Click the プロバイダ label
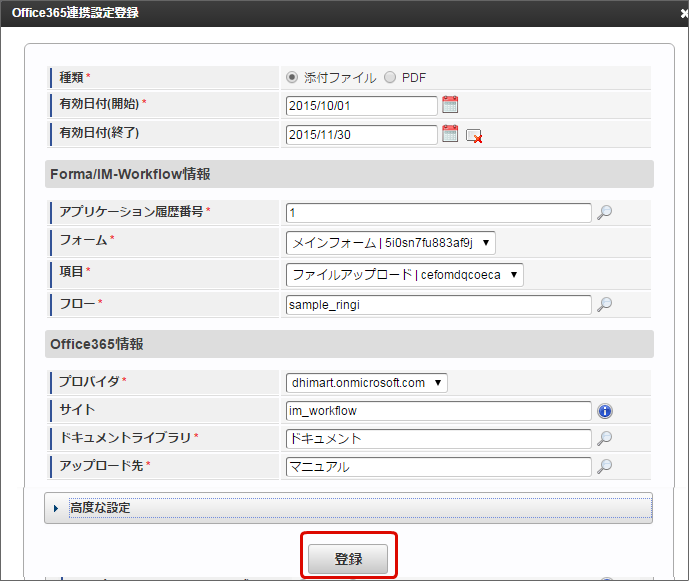689x581 pixels. (x=89, y=381)
